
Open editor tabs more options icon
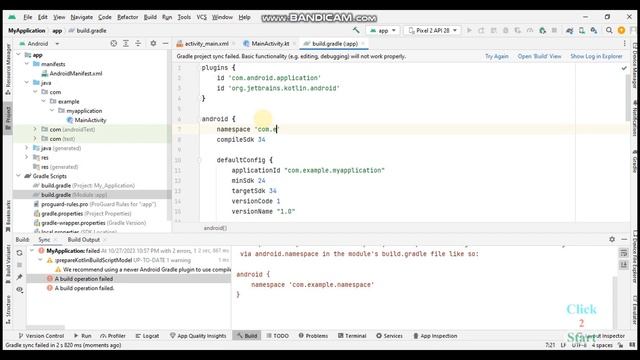[624, 43]
